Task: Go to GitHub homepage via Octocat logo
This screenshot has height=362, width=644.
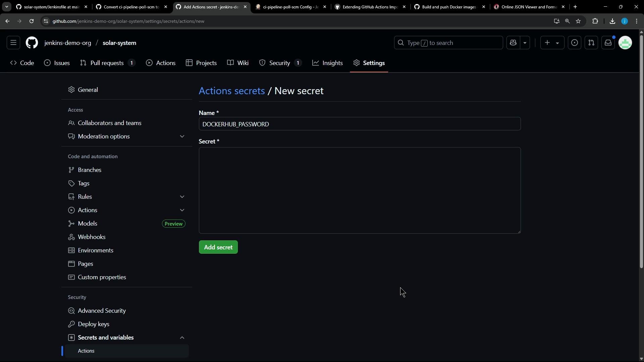Action: [32, 43]
